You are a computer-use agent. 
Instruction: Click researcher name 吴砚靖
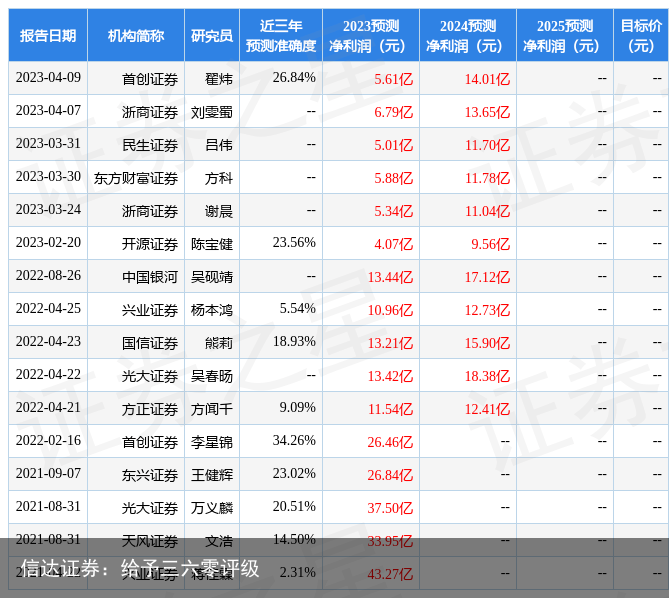coord(212,277)
